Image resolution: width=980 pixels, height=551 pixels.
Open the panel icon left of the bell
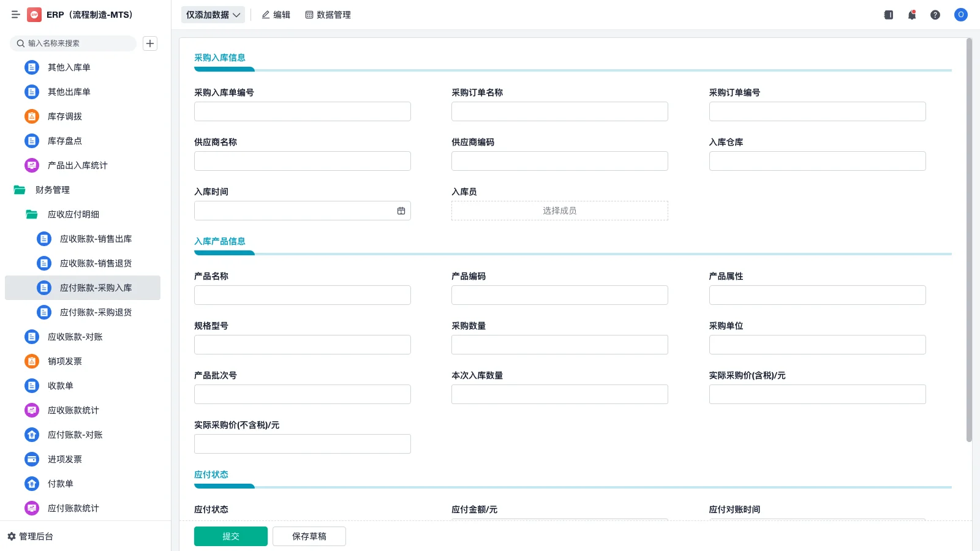(889, 15)
